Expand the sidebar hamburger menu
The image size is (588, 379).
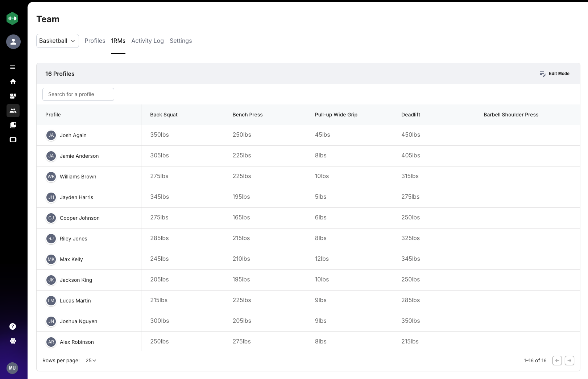click(x=13, y=67)
